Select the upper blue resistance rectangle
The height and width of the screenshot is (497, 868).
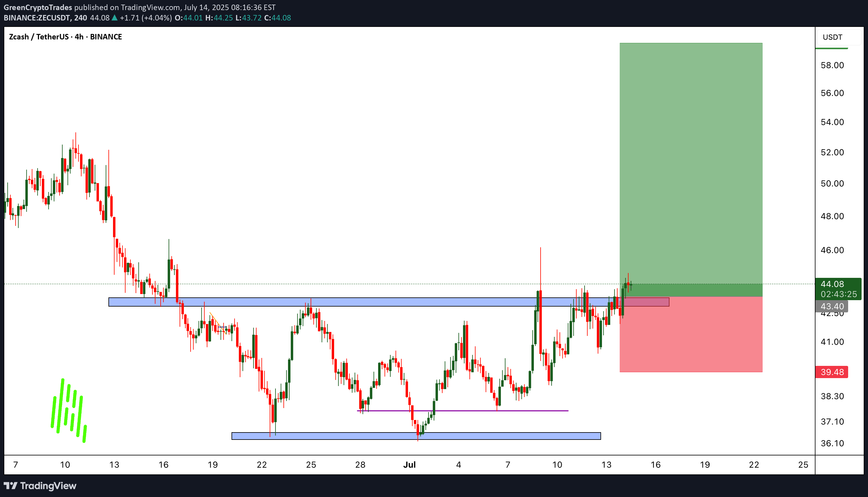point(389,302)
